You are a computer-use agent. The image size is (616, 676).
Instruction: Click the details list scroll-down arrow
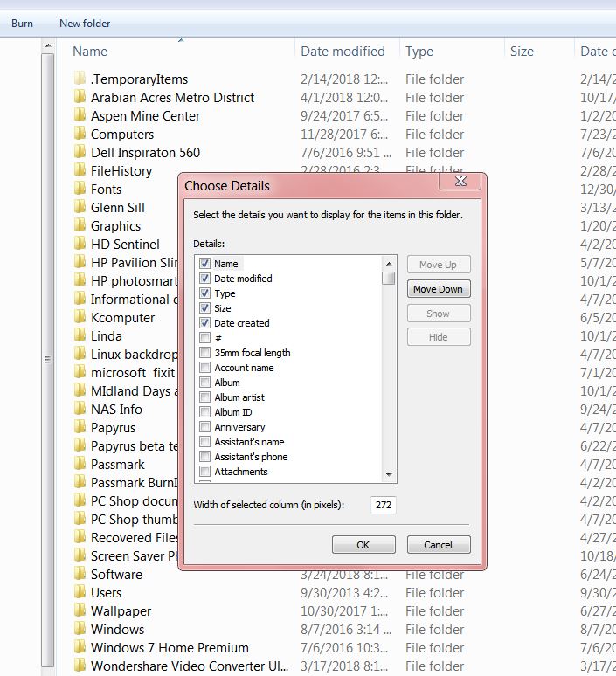[389, 474]
